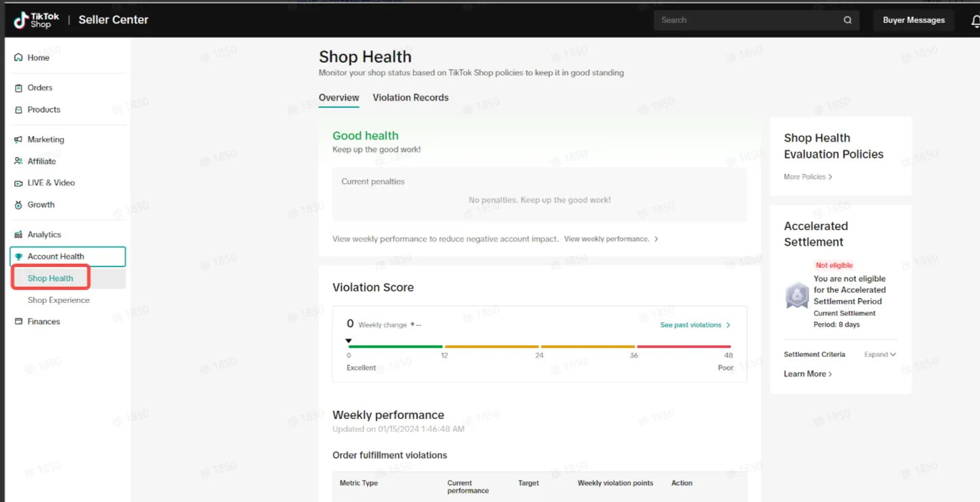
Task: Click the Weekly violation points column header
Action: click(615, 483)
